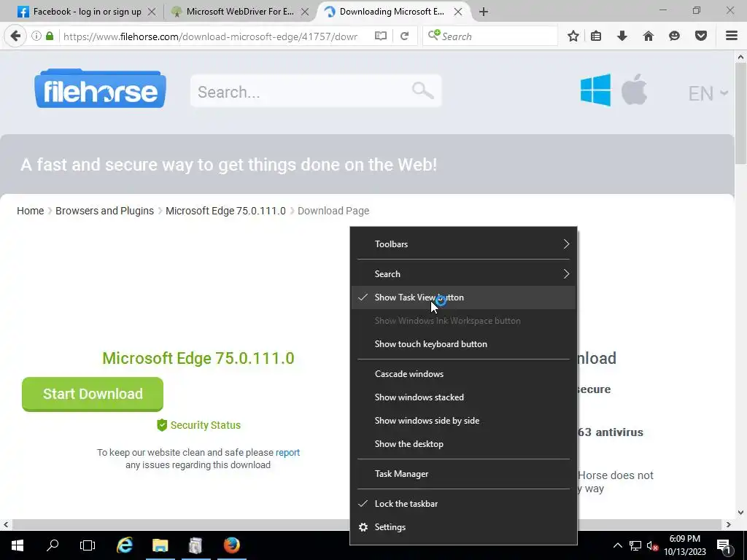Toggle Lock the taskbar option
The height and width of the screenshot is (560, 747).
click(x=463, y=503)
